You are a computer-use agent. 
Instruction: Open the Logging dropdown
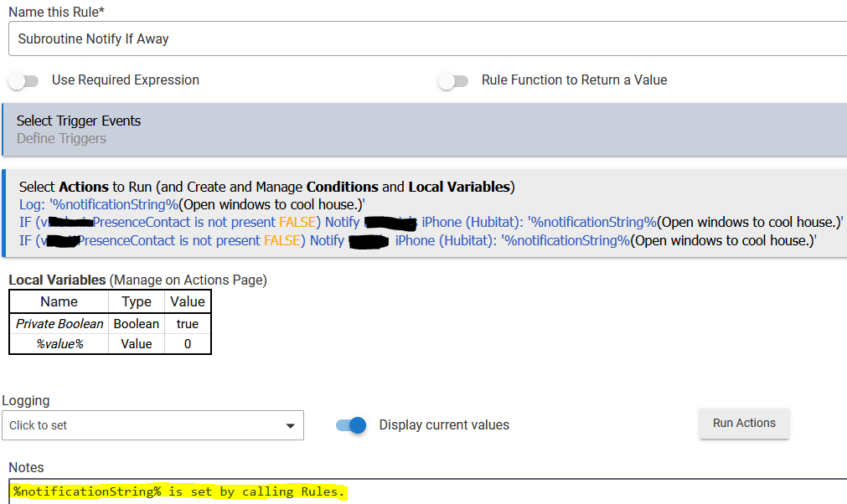click(152, 425)
